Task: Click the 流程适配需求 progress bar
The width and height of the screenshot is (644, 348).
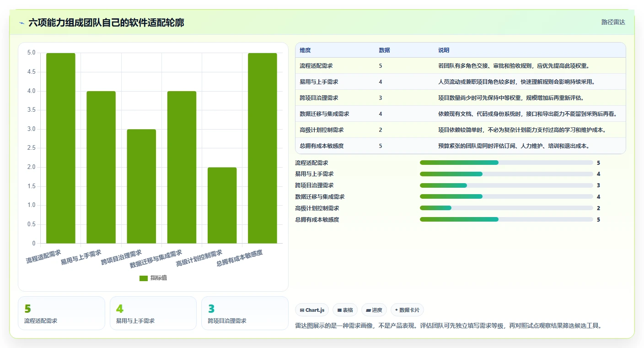Action: point(506,163)
